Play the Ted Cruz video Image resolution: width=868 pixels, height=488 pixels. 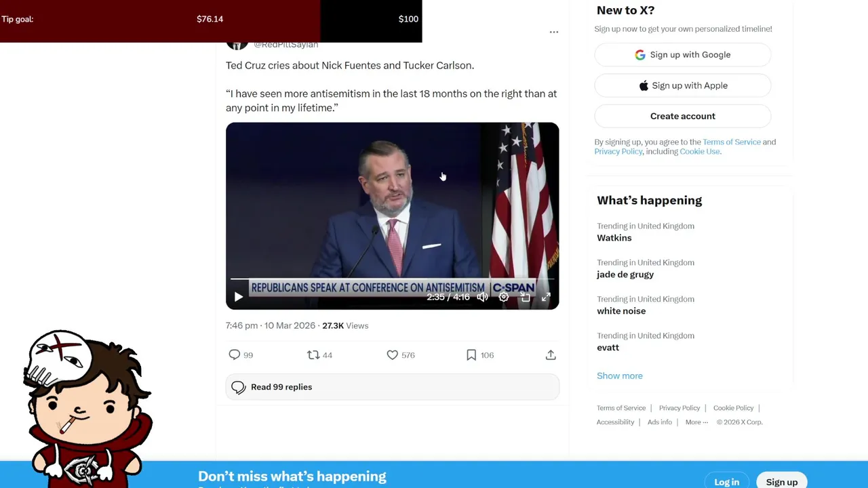click(x=238, y=297)
